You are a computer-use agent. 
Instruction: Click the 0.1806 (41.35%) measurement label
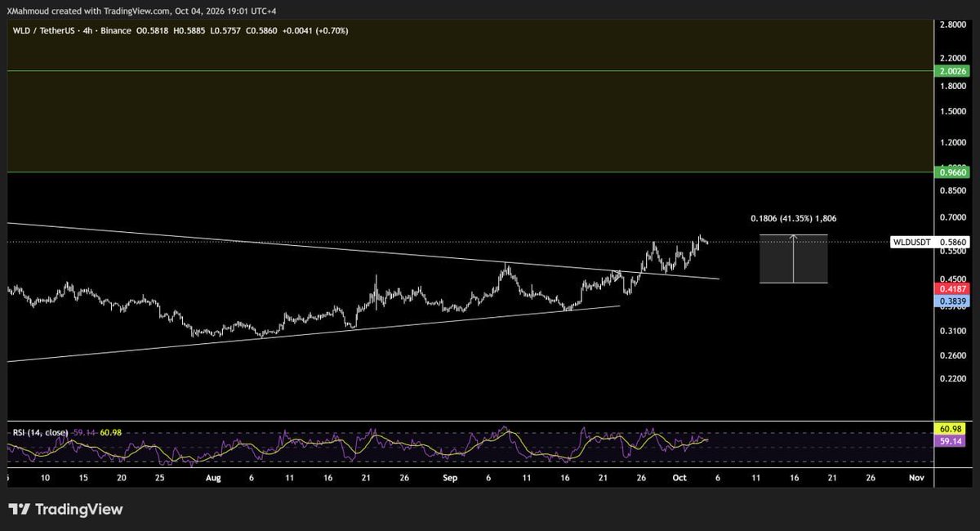coord(793,219)
